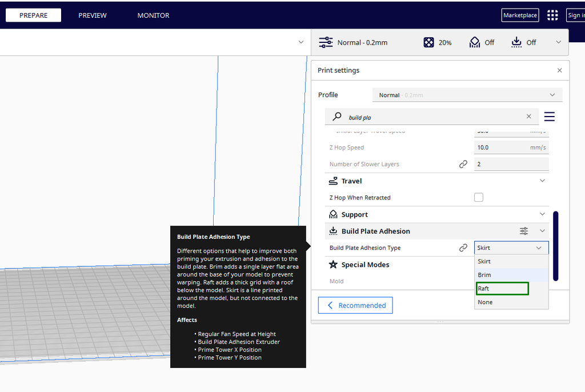Click the infill 20% icon in summary bar
Viewport: 585px width, 392px height.
(x=428, y=42)
